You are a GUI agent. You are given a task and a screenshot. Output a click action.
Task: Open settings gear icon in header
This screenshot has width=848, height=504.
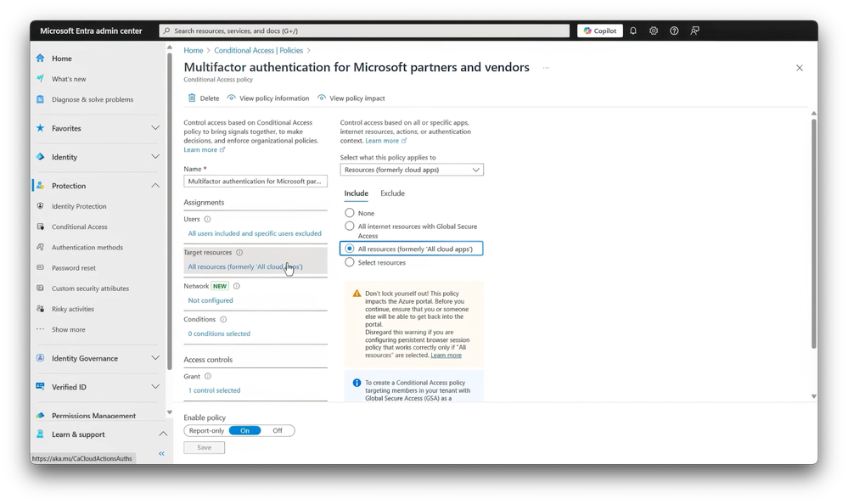coord(654,31)
